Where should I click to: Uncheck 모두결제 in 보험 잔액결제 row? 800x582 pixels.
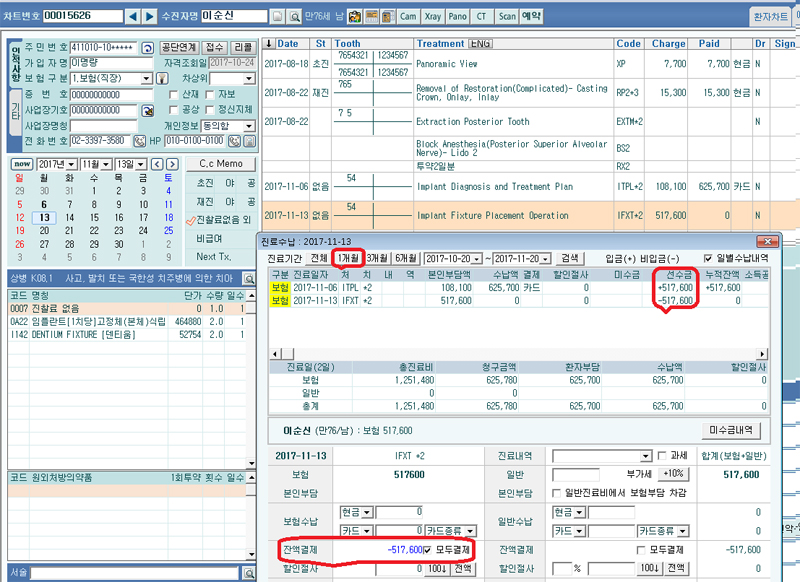[429, 549]
